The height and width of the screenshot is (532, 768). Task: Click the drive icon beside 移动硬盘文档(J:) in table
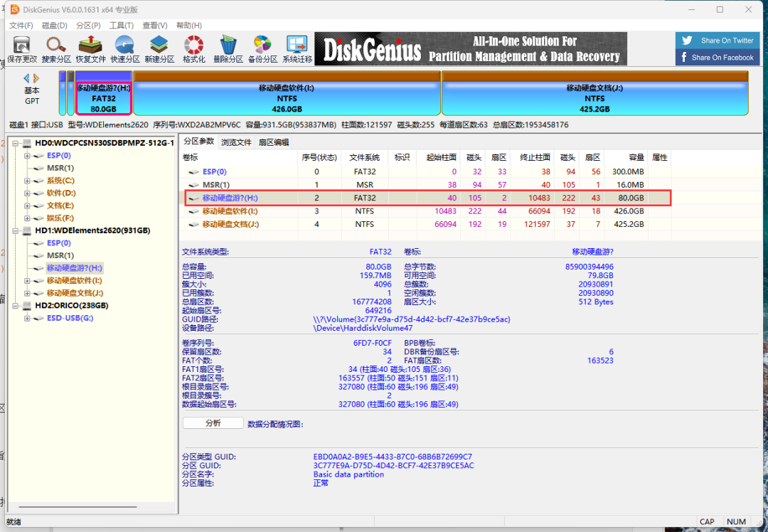(194, 224)
